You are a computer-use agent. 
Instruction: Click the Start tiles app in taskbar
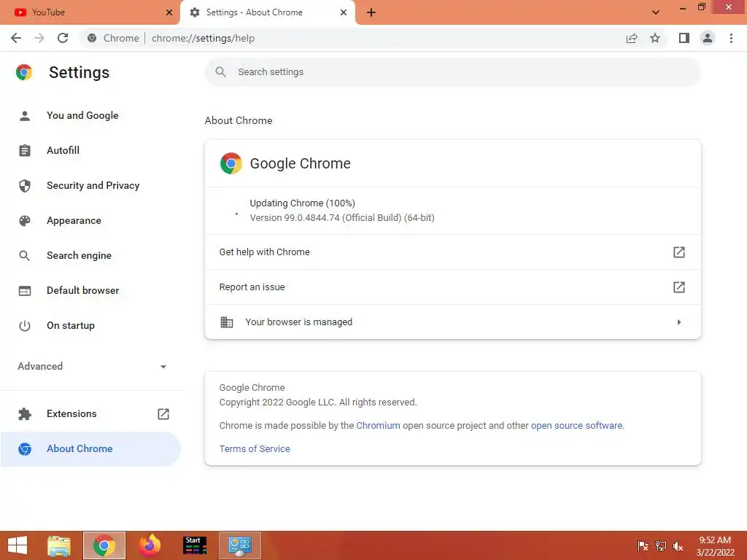pos(195,545)
